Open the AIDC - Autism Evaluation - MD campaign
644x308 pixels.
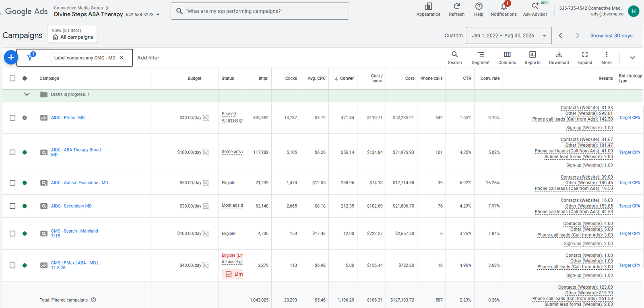point(79,183)
